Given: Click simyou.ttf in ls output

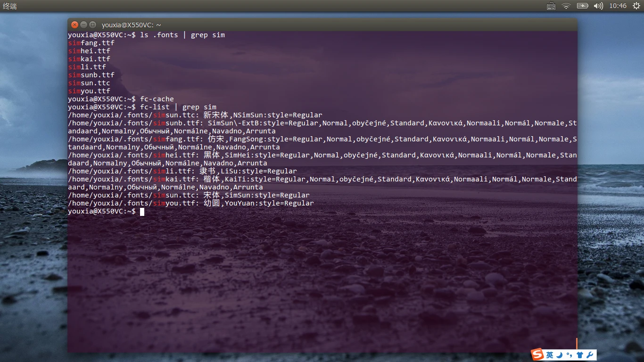Looking at the screenshot, I should 89,91.
